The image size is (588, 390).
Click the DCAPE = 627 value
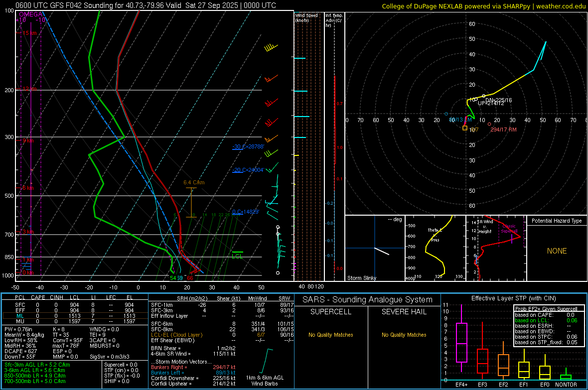click(x=20, y=351)
